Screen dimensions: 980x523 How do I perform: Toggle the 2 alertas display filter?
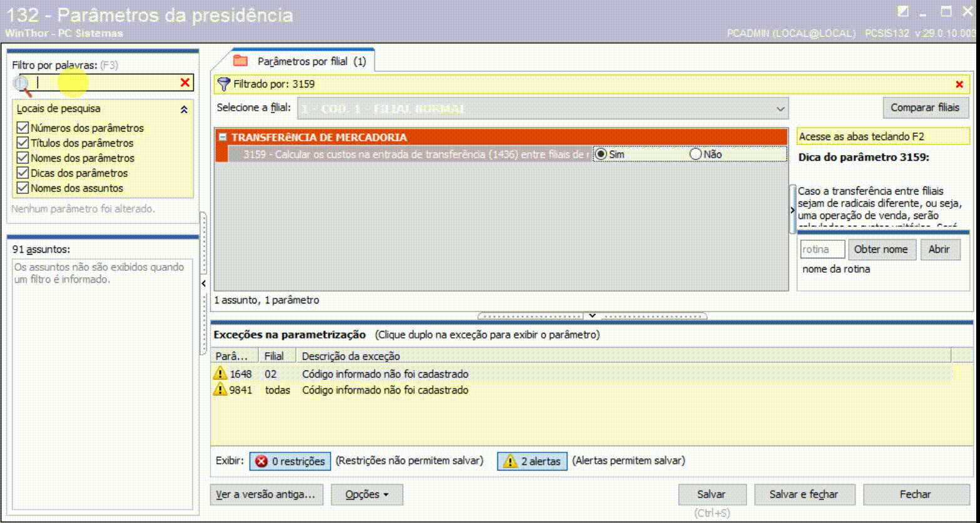[x=533, y=461]
